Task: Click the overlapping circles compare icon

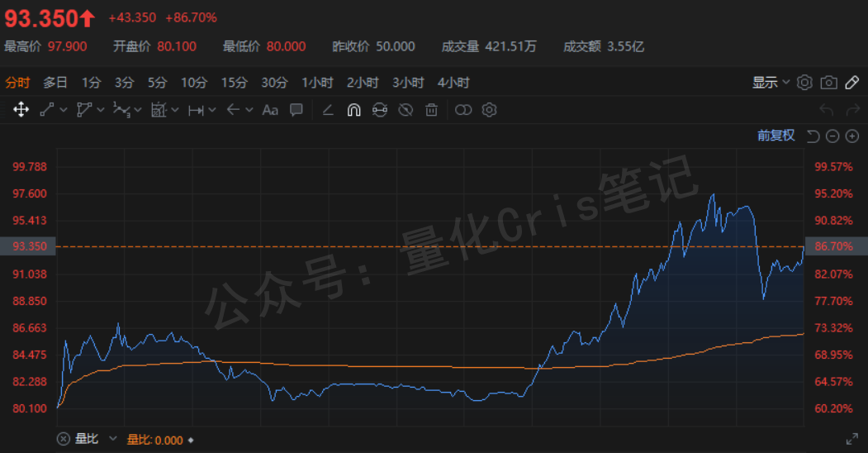Action: (462, 110)
